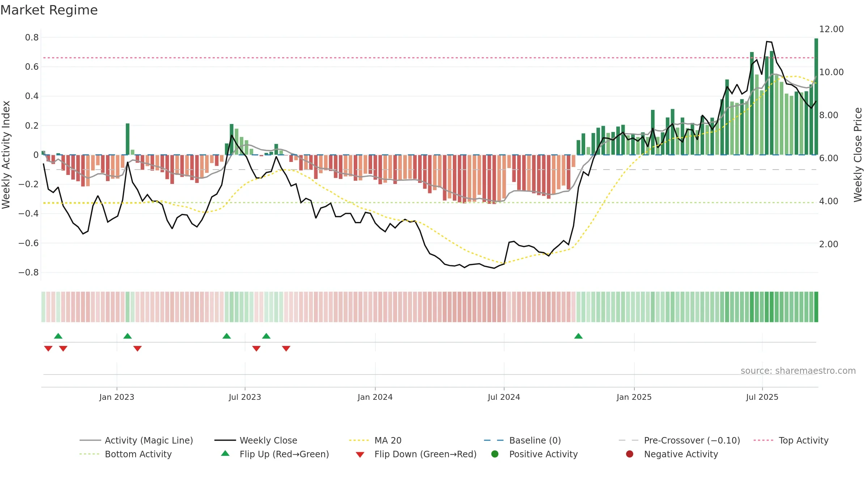Click the last flip-down marker in Aug 2023
The image size is (868, 488).
[286, 348]
